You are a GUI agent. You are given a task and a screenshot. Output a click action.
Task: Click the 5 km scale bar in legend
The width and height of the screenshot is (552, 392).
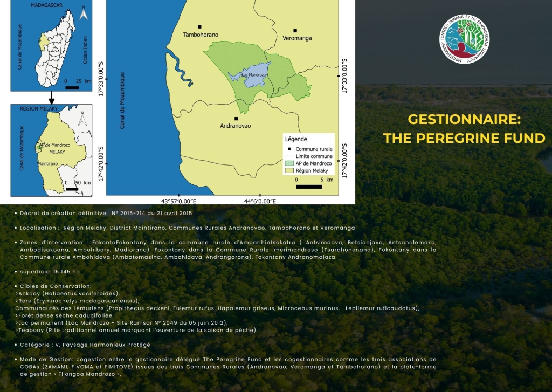[x=309, y=187]
